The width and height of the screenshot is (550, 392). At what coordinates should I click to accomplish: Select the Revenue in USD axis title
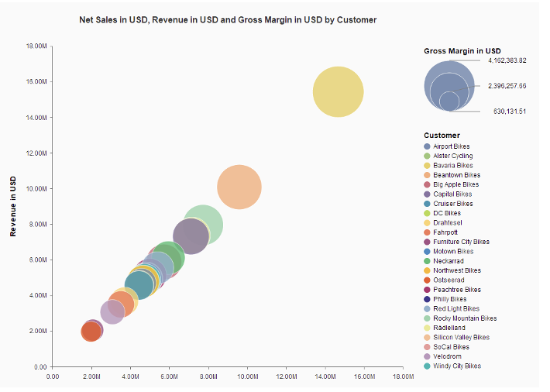(13, 205)
